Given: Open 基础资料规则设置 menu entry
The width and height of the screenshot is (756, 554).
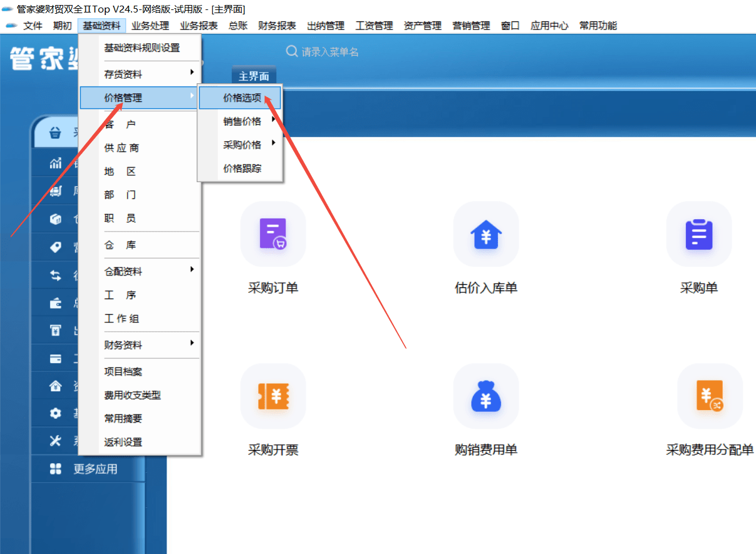Looking at the screenshot, I should point(140,48).
